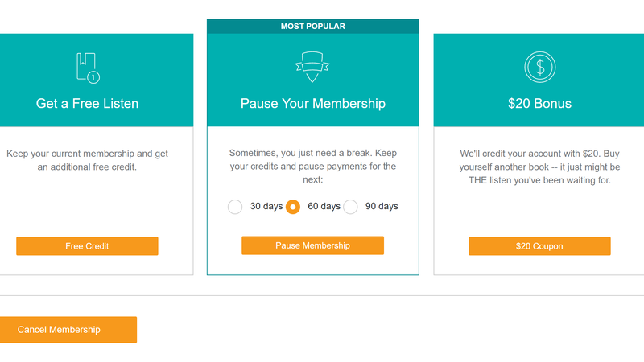Click the MOST POPULAR banner label
This screenshot has height=362, width=644.
click(x=313, y=27)
